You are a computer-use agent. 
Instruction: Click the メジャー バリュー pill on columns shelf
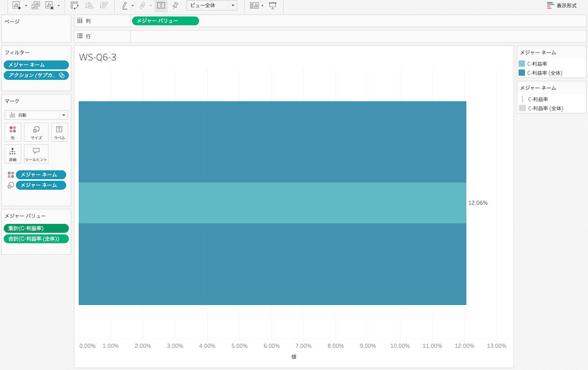point(166,21)
